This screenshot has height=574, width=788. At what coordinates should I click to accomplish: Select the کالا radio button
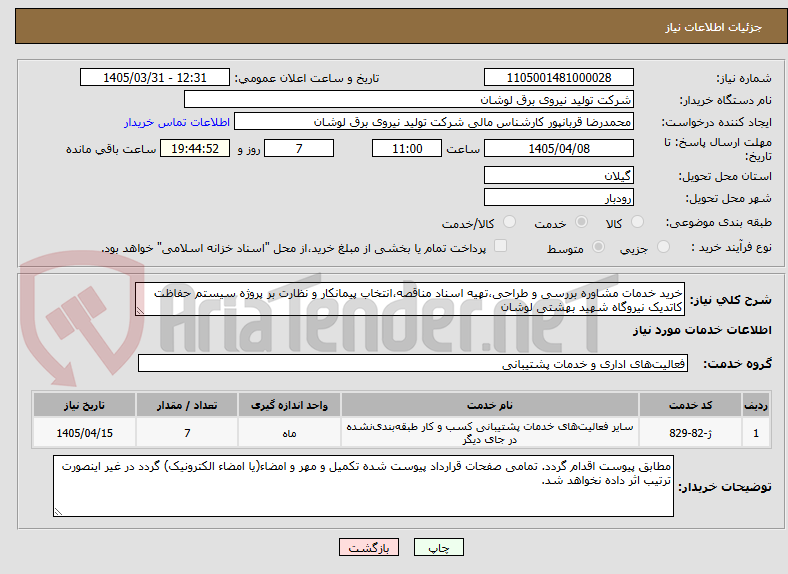[x=637, y=222]
